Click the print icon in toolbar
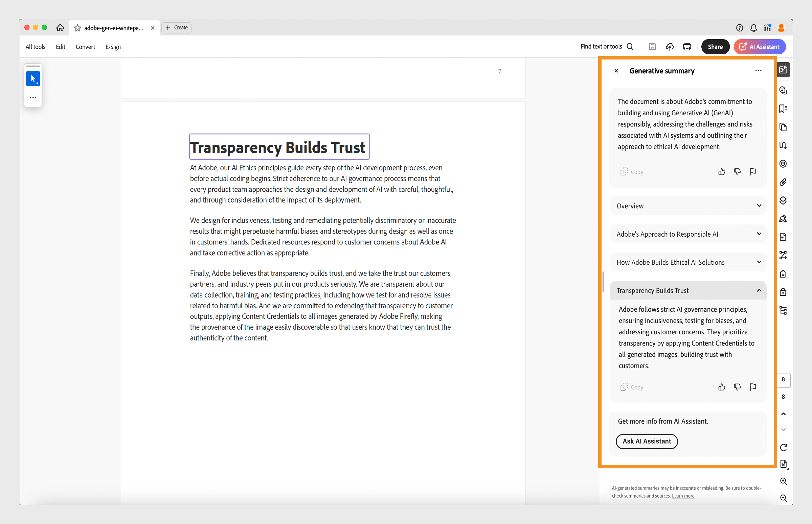 point(687,47)
